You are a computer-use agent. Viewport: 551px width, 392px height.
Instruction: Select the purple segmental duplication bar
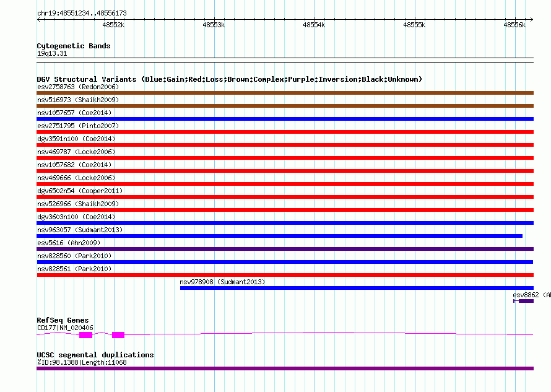[285, 368]
